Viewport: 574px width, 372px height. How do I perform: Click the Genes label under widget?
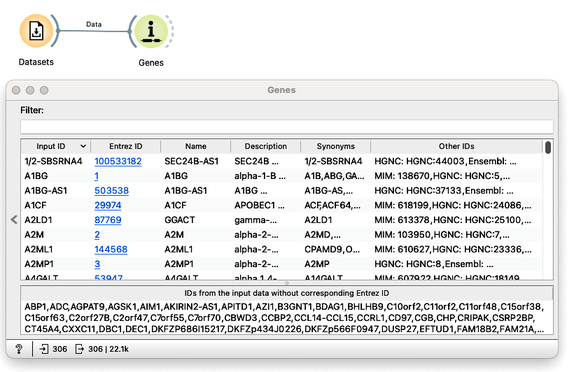151,63
